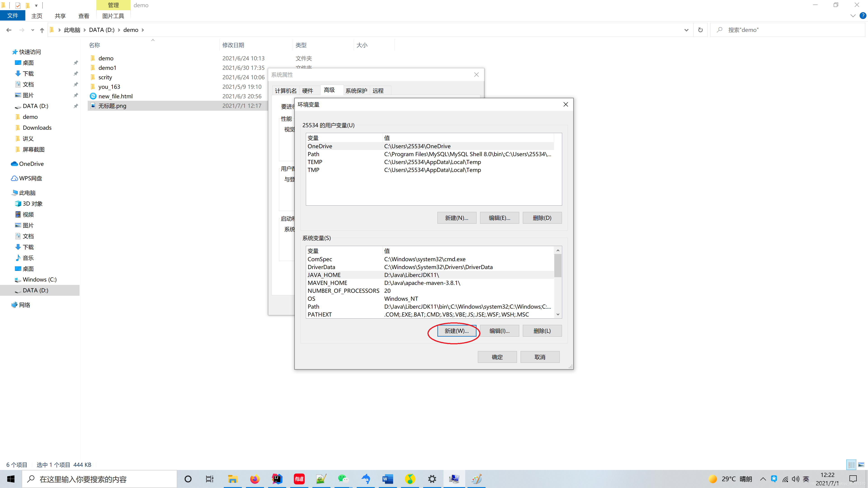
Task: Click the refresh icon beside address bar
Action: (x=700, y=30)
